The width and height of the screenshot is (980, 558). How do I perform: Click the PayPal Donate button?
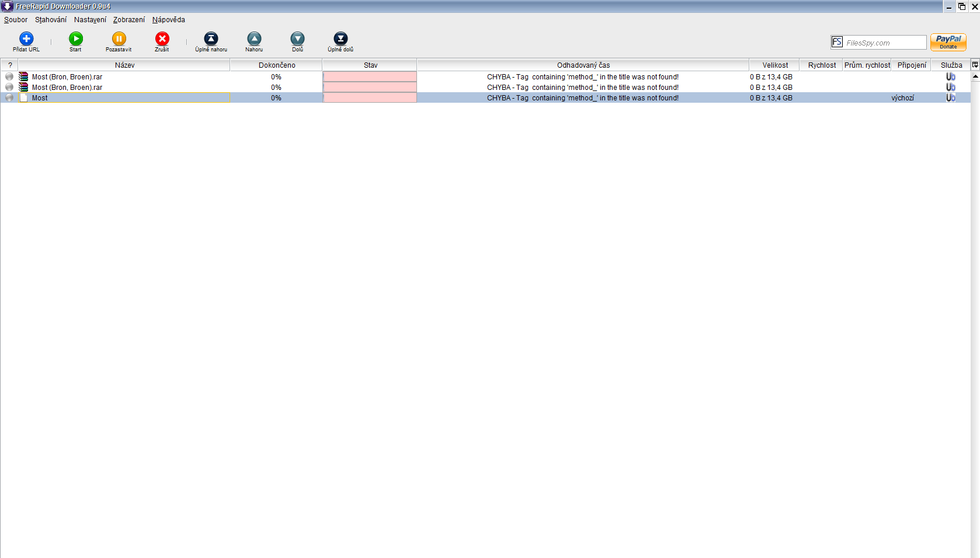click(948, 42)
